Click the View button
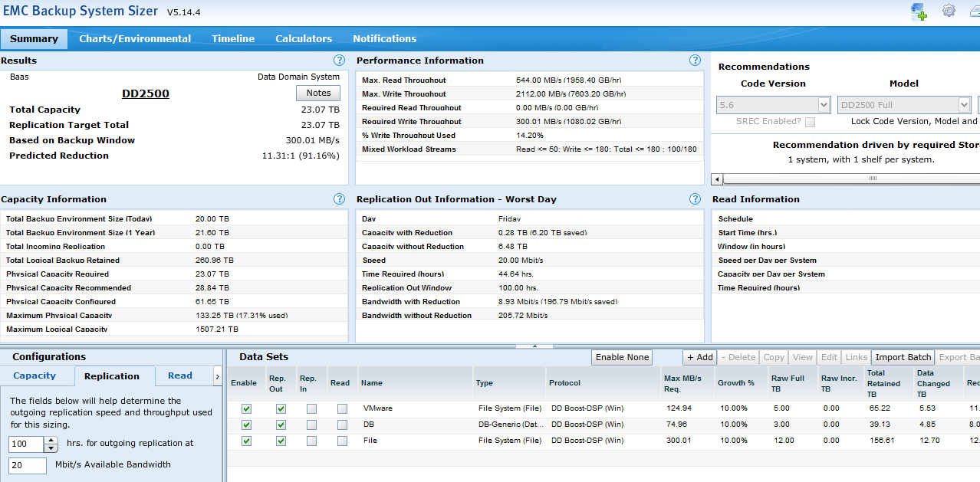The height and width of the screenshot is (482, 980). pos(803,357)
